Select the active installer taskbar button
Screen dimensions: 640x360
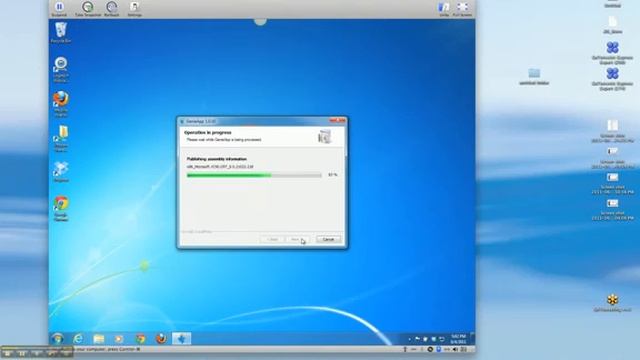tap(182, 338)
